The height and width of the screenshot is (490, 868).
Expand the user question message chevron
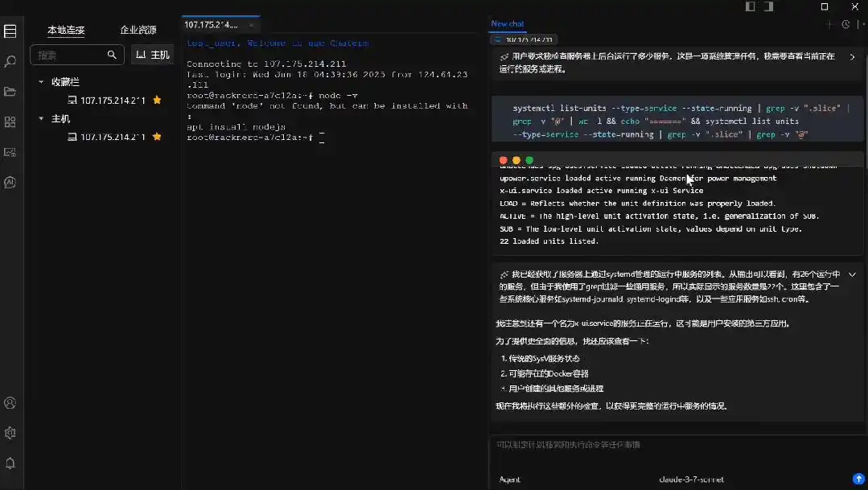[853, 56]
